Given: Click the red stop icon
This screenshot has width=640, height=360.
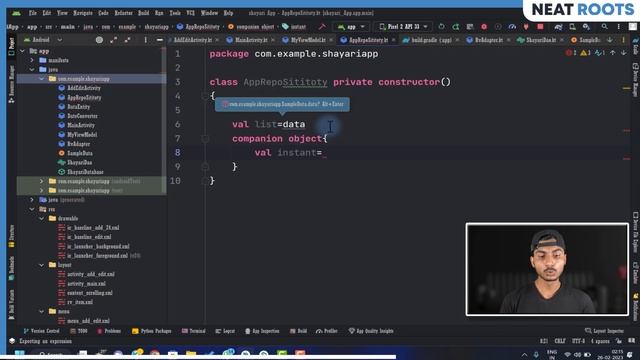Looking at the screenshot, I should pyautogui.click(x=540, y=27).
